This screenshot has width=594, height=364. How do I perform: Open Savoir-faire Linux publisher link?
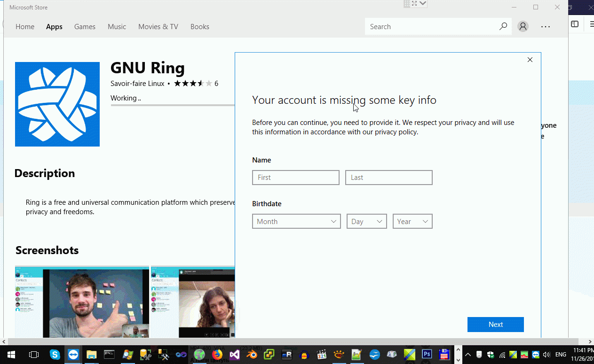(137, 84)
